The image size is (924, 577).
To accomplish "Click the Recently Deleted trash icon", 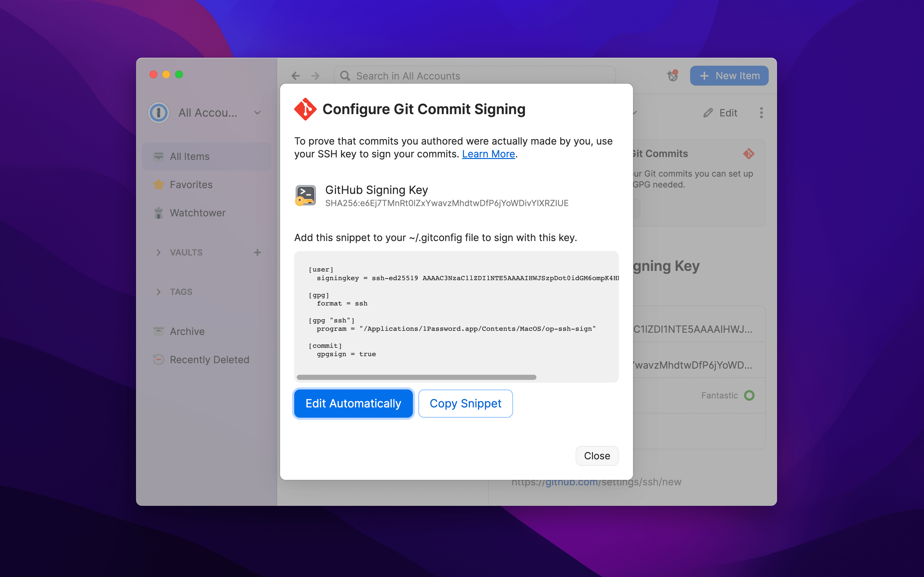I will point(158,359).
